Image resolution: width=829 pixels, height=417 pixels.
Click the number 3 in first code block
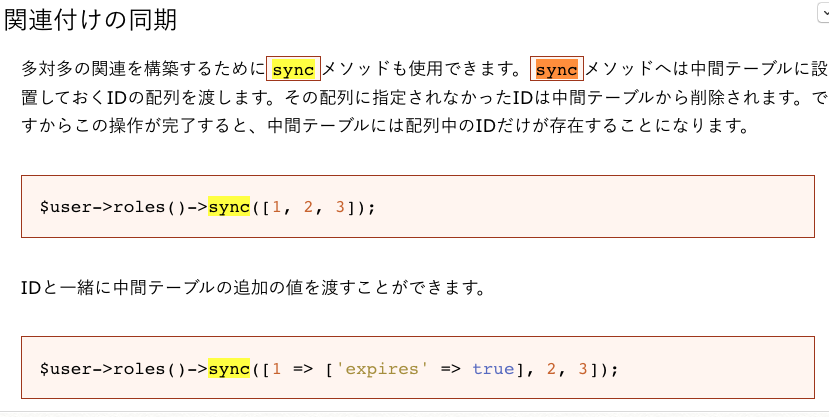point(340,207)
